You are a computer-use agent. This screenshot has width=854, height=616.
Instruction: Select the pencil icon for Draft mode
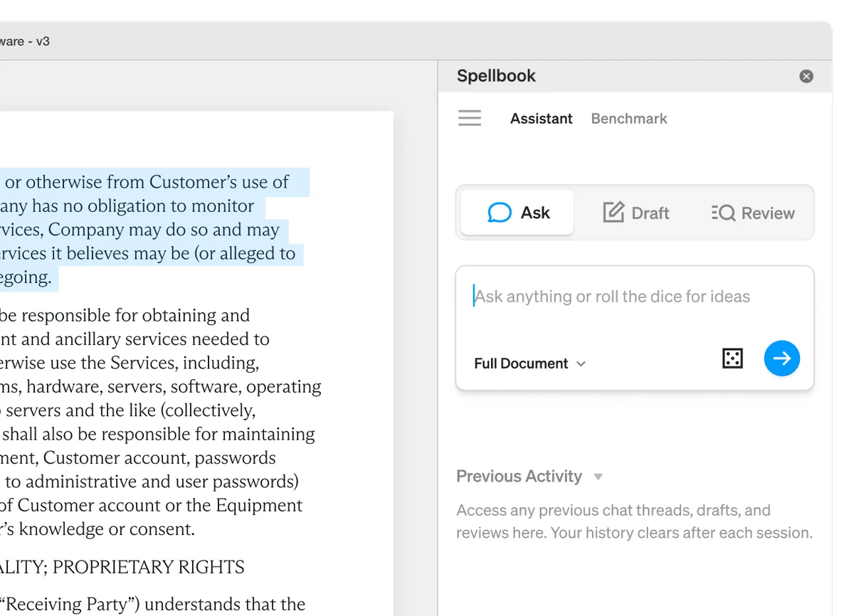612,211
